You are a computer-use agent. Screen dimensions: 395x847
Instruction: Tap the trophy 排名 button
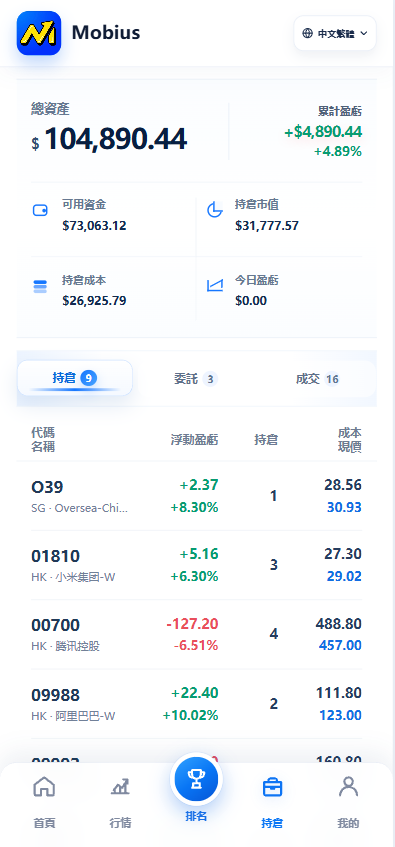(196, 779)
